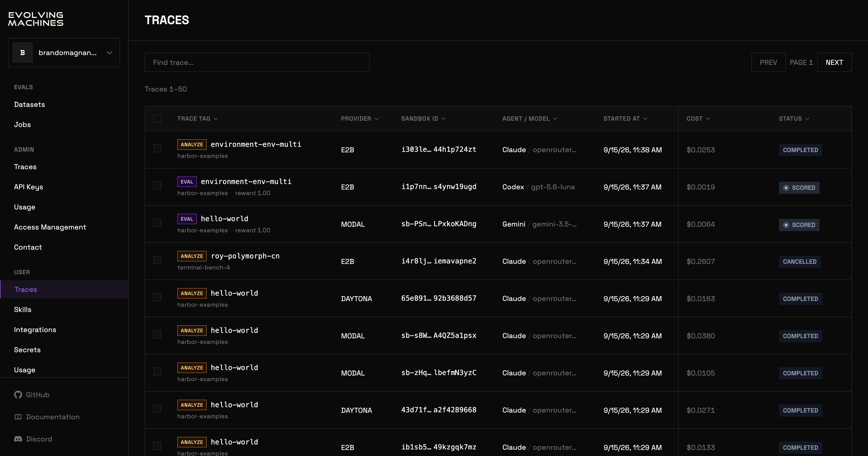Open Access Management page
868x456 pixels.
[x=50, y=227]
